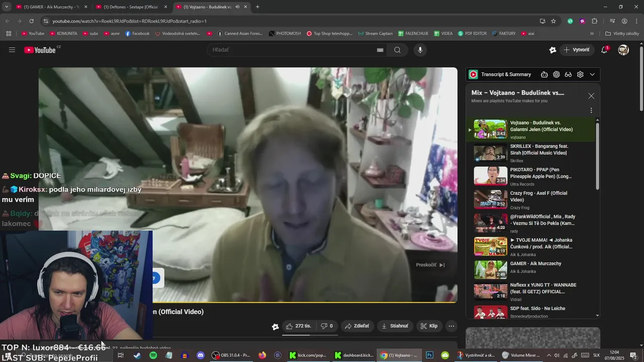This screenshot has height=362, width=644.
Task: Open YouTube notifications bell
Action: point(604,50)
